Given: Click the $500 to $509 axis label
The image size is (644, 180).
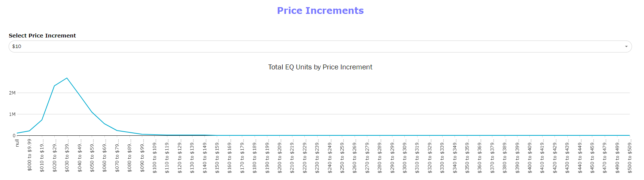Looking at the screenshot, I should (630, 155).
